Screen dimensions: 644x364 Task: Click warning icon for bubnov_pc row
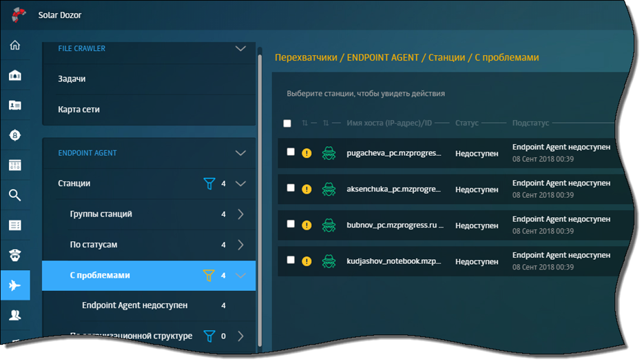[x=307, y=225]
